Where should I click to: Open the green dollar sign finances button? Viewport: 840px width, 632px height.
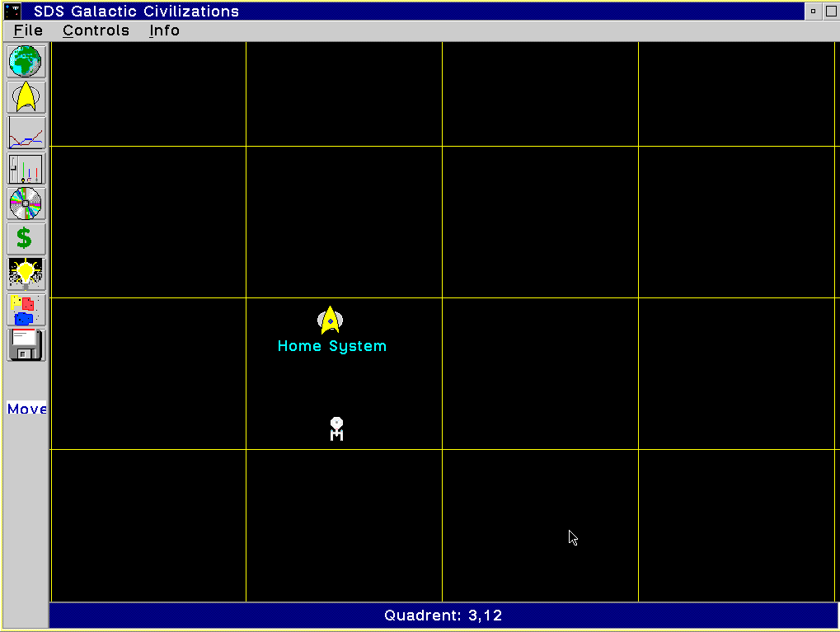tap(26, 238)
